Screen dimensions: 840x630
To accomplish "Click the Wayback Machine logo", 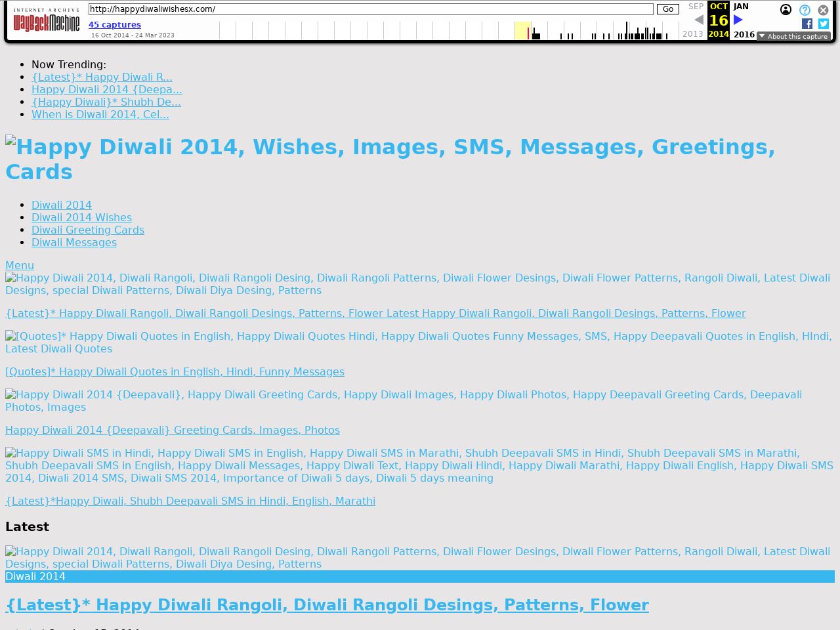I will pyautogui.click(x=47, y=21).
